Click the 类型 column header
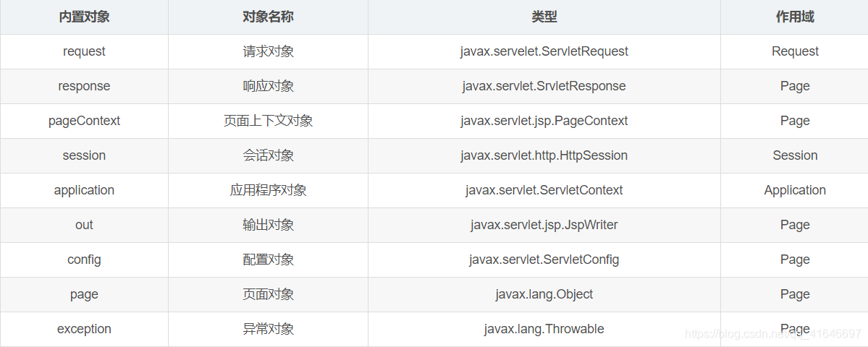The image size is (868, 347). (x=544, y=17)
